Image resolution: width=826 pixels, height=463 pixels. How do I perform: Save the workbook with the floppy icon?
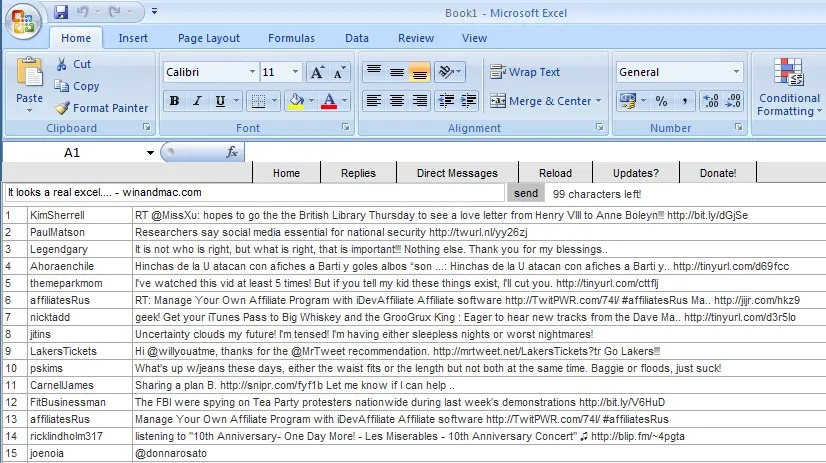click(x=61, y=11)
